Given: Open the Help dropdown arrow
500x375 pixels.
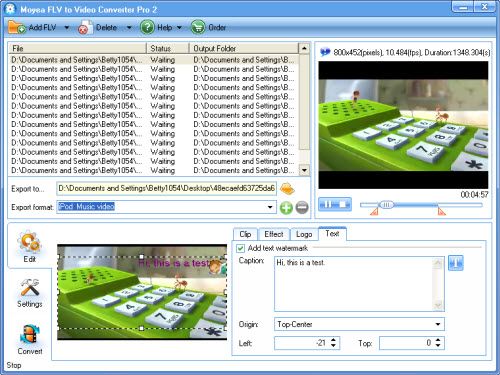Looking at the screenshot, I should point(179,28).
